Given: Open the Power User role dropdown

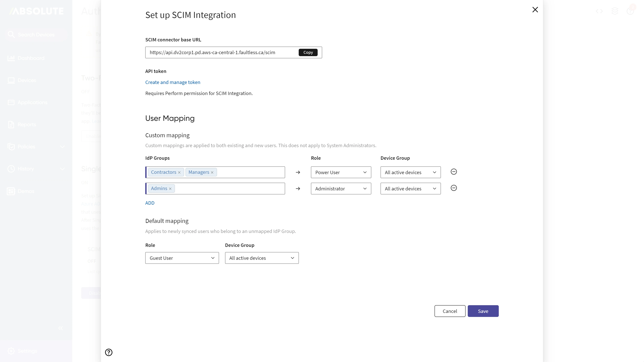Looking at the screenshot, I should 341,172.
